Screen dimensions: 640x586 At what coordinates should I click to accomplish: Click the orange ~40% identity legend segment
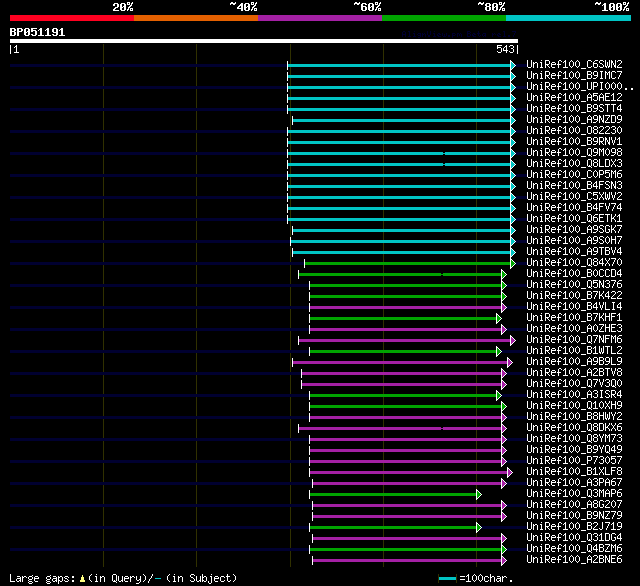click(196, 18)
